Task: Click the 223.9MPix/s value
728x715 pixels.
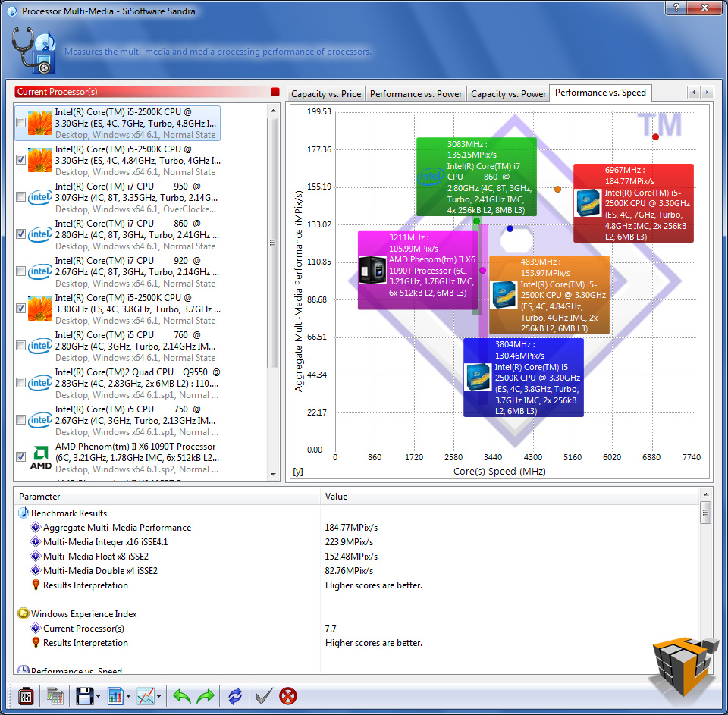Action: point(349,542)
